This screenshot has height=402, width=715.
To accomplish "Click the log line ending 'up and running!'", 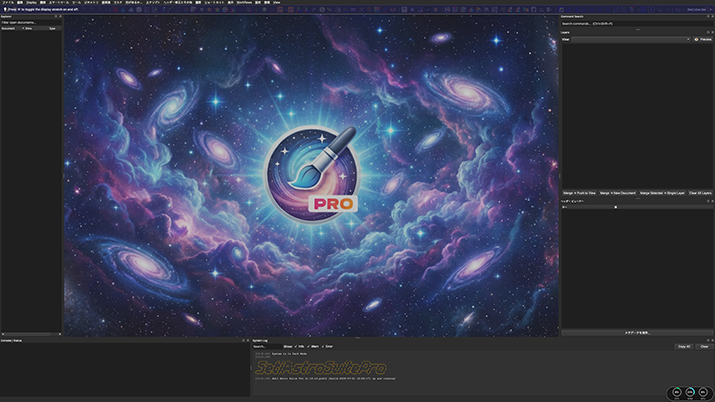I will (x=326, y=378).
